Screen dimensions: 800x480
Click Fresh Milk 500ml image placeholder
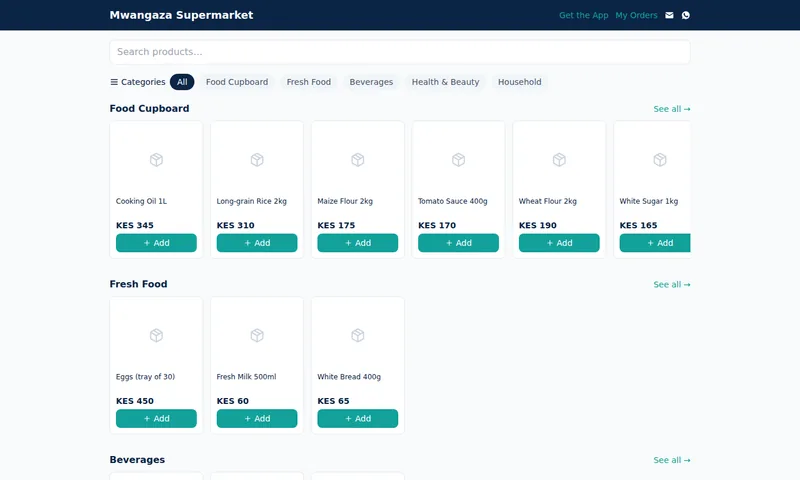click(x=257, y=335)
